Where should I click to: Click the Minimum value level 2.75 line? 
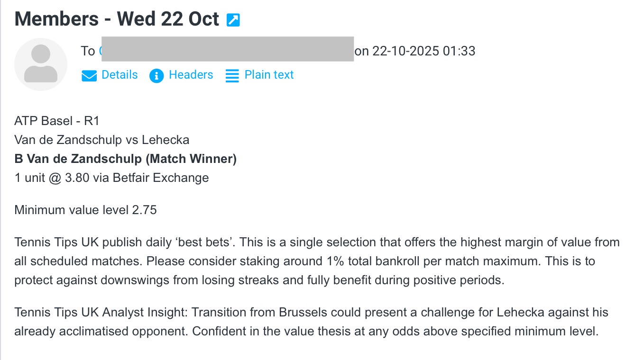point(85,210)
